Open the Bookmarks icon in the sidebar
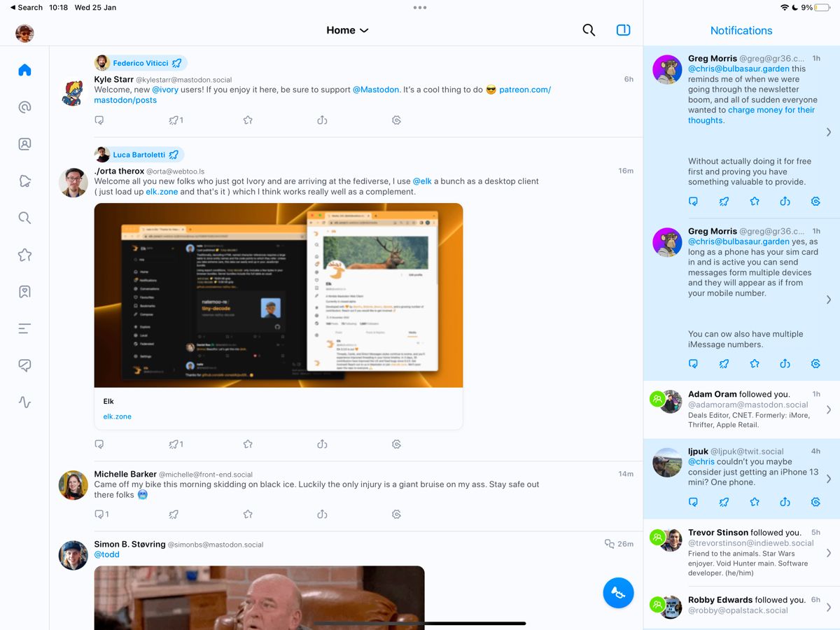 (x=24, y=292)
